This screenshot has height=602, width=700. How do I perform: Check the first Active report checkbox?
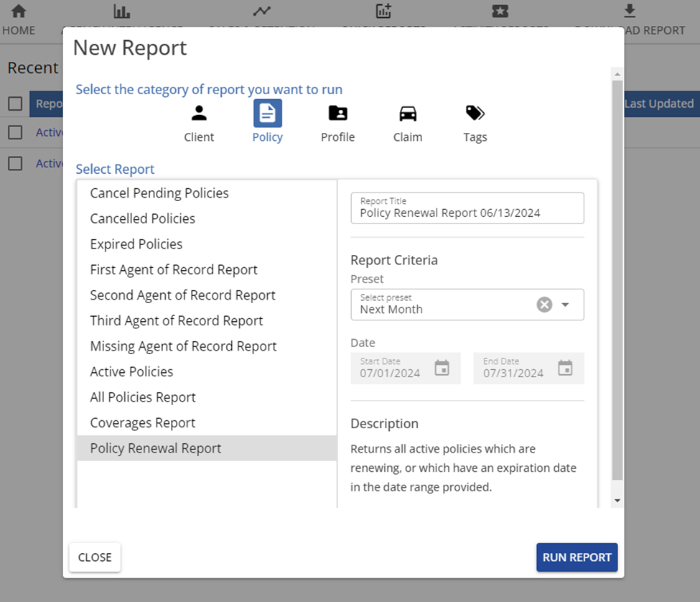[x=14, y=132]
